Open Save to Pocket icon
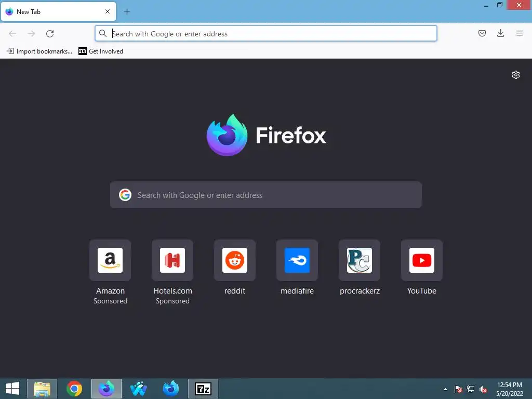Screen dimensions: 532x399 [482, 33]
